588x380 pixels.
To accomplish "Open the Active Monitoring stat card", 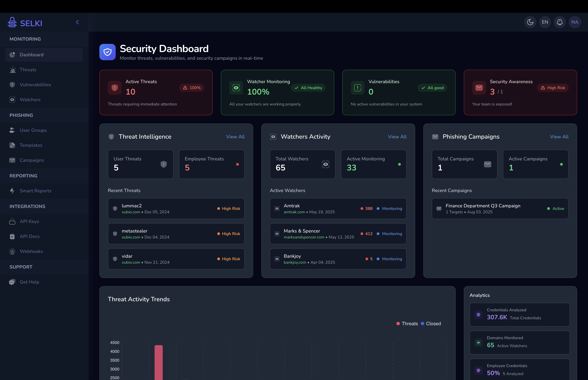I will (x=374, y=164).
